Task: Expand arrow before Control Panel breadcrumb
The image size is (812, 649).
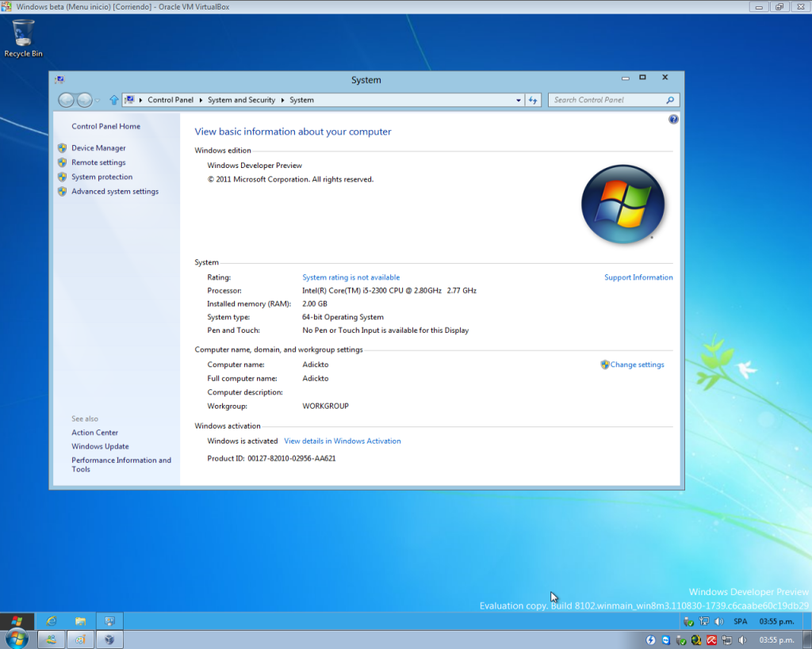Action: [141, 100]
